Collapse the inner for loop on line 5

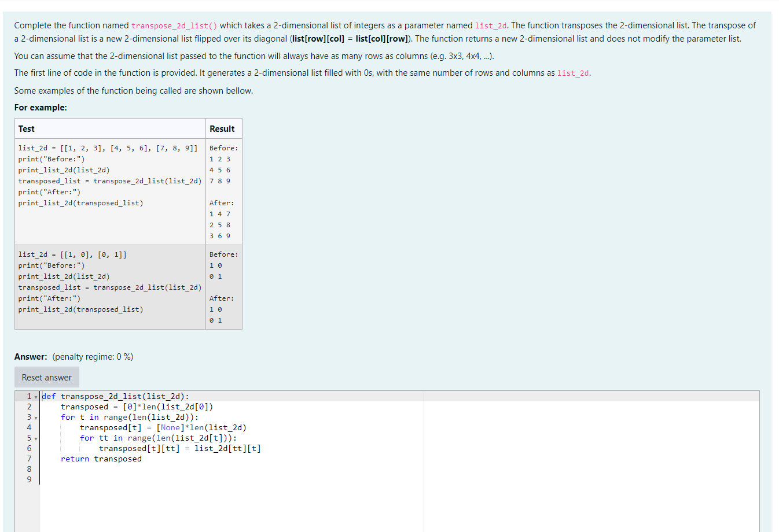click(35, 438)
